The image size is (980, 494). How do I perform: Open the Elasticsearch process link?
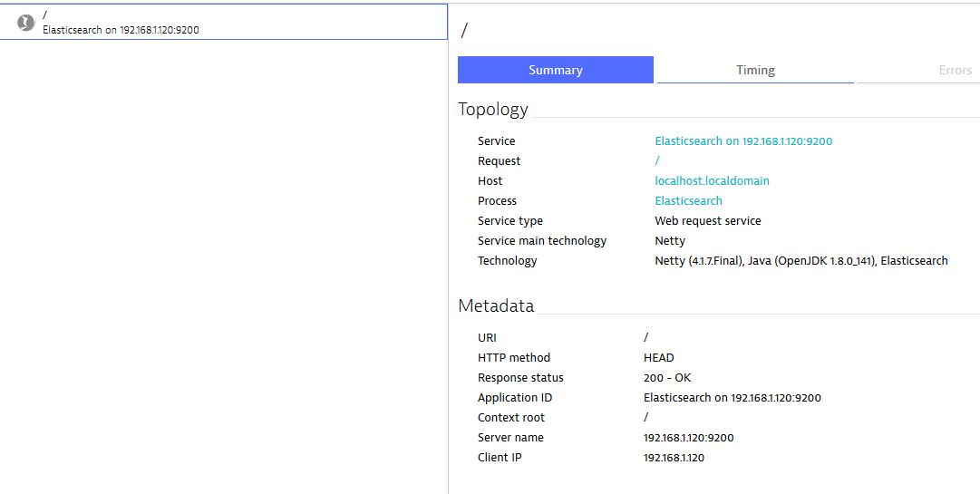click(688, 201)
